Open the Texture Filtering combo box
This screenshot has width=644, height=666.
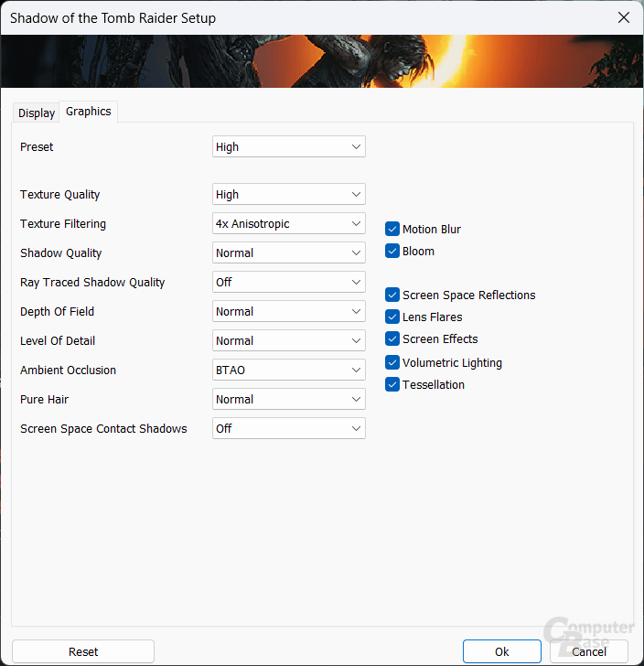tap(288, 223)
